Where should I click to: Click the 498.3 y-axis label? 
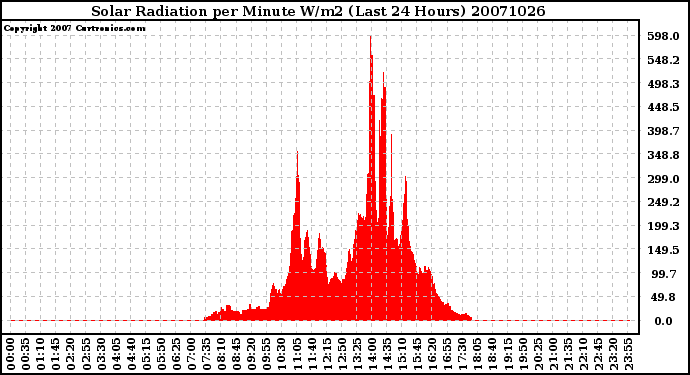click(x=663, y=84)
